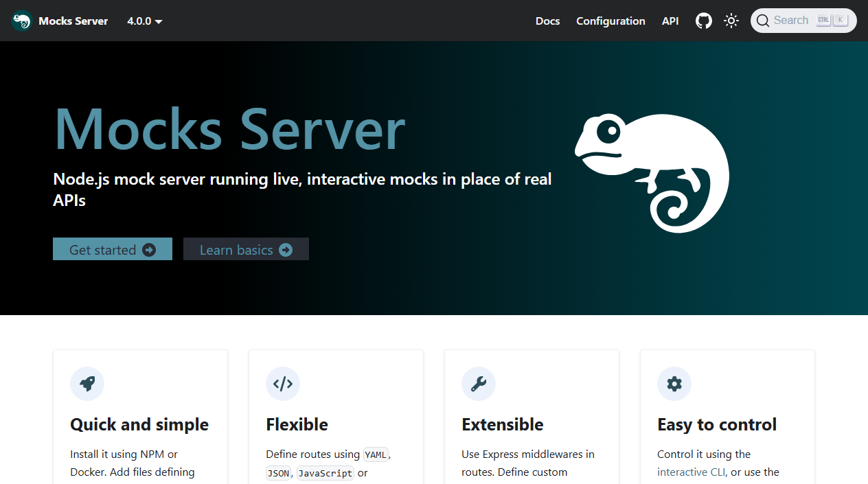Screen dimensions: 868x484
Task: Follow the interactive CLI link
Action: click(x=691, y=472)
